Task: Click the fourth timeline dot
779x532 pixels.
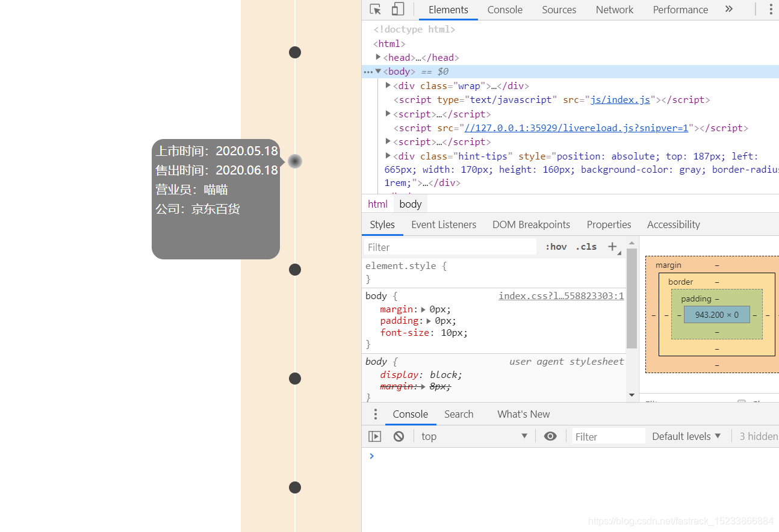Action: pyautogui.click(x=295, y=379)
